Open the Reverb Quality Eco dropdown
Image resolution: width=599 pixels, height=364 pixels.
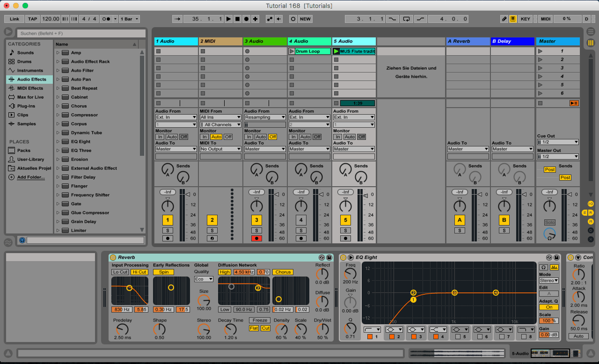click(204, 279)
